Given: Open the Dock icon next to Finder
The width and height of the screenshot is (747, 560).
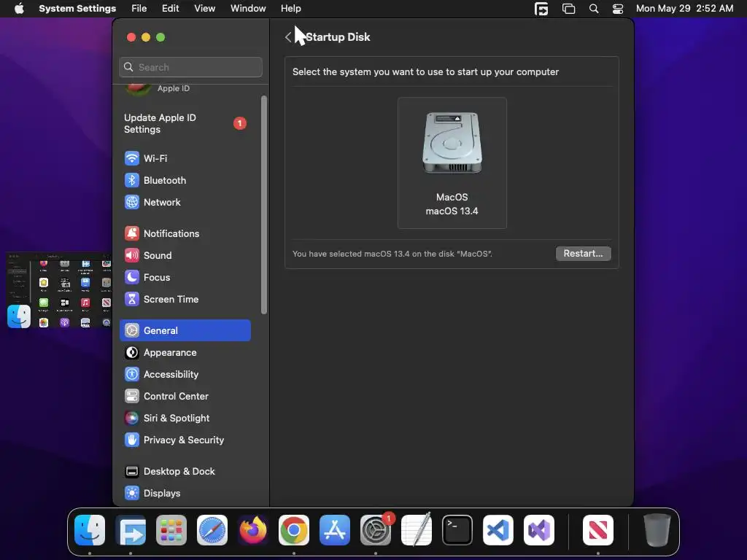Looking at the screenshot, I should coord(131,530).
